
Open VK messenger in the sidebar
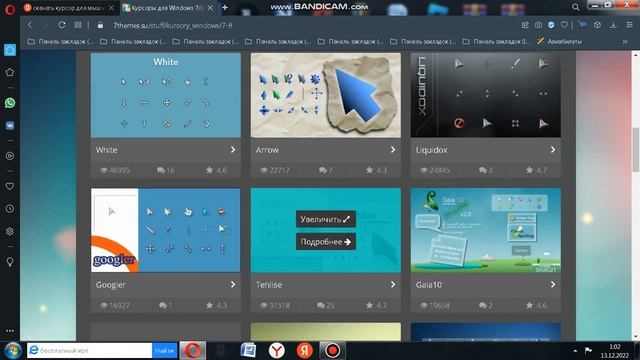pos(10,126)
